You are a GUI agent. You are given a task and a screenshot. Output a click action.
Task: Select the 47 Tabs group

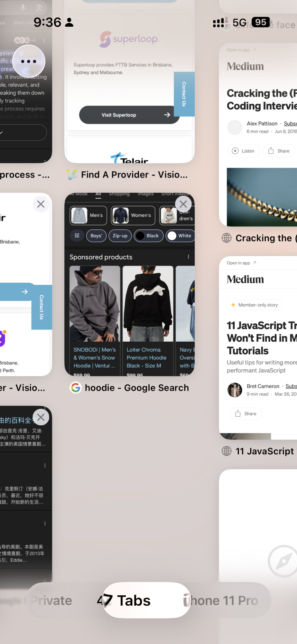124,601
